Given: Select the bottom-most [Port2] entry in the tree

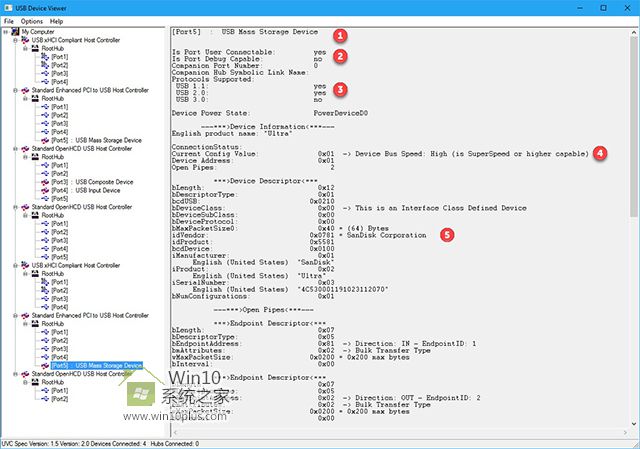Looking at the screenshot, I should [60, 399].
